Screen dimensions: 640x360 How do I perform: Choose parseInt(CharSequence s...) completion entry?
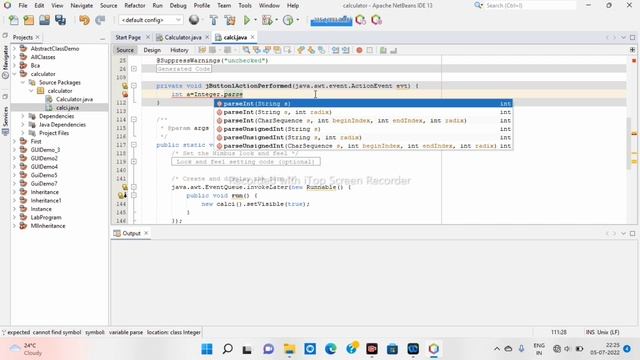click(x=363, y=120)
